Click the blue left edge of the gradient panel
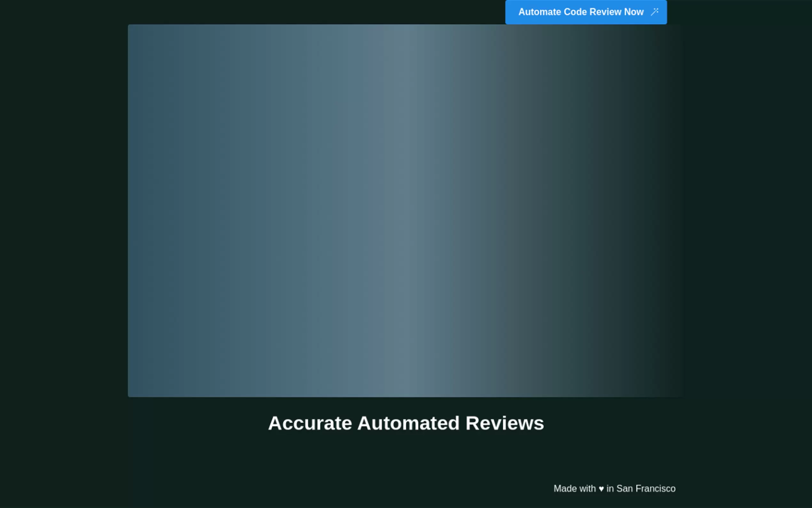This screenshot has height=508, width=812. point(138,211)
